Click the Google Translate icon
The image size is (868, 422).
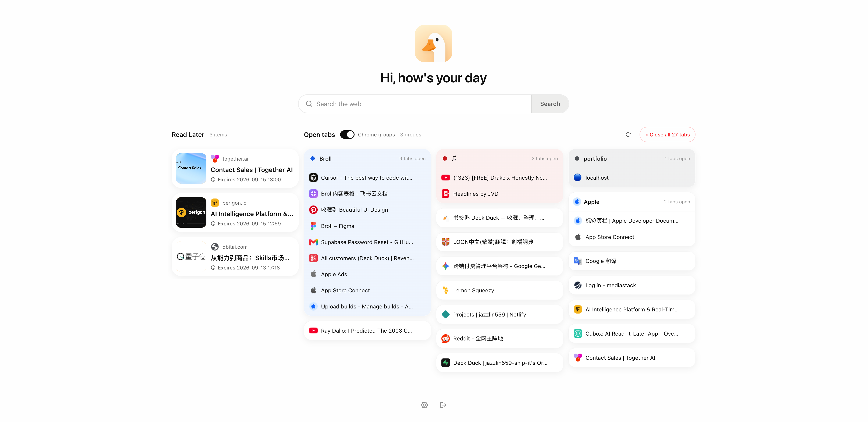[x=578, y=261]
